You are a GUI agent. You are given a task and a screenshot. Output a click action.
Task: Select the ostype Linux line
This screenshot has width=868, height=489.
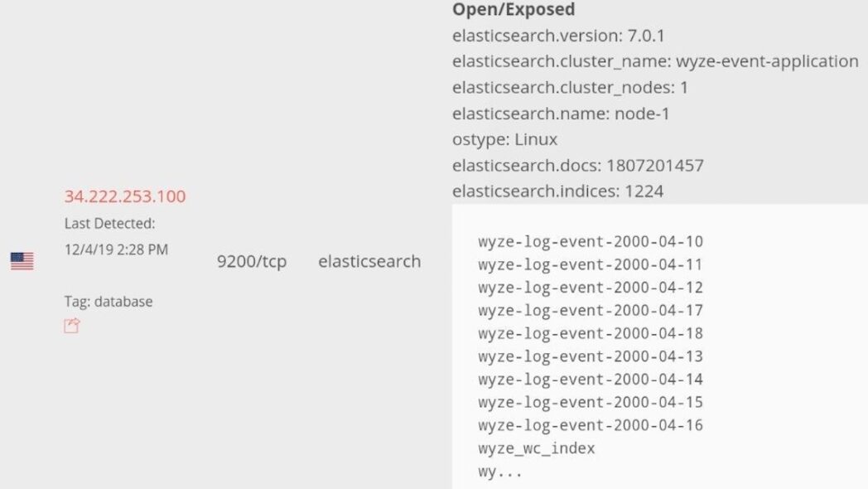(505, 139)
